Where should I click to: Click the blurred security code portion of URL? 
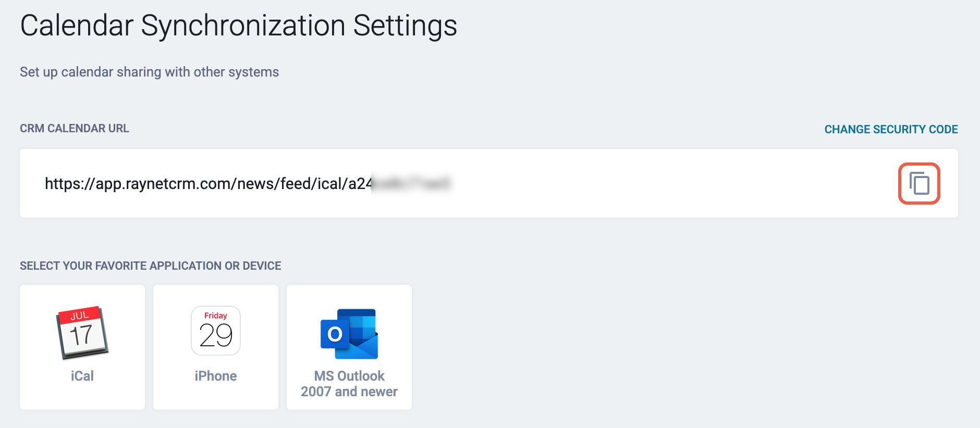(x=412, y=183)
